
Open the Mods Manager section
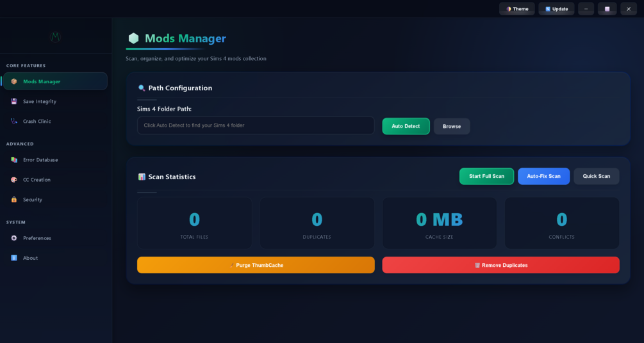pos(56,81)
